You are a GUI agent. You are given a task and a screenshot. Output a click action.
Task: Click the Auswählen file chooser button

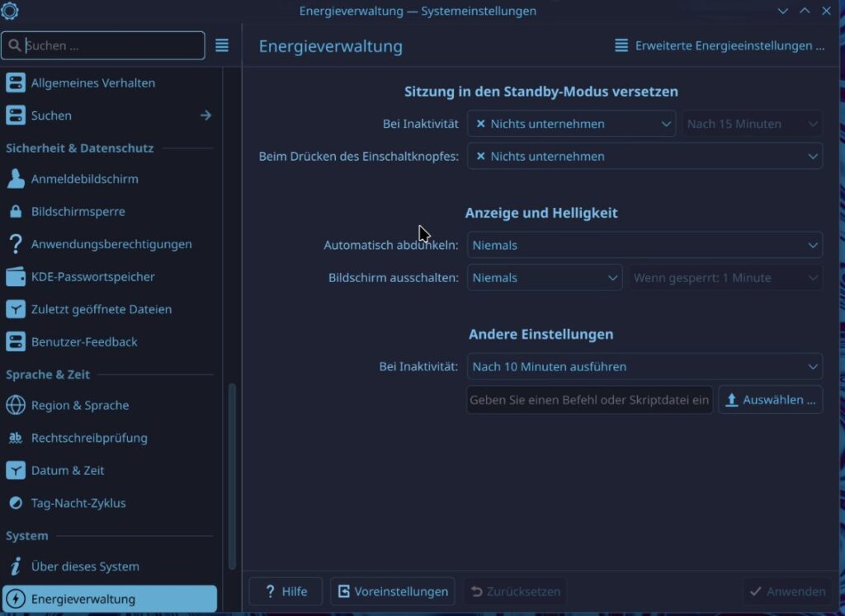coord(770,400)
